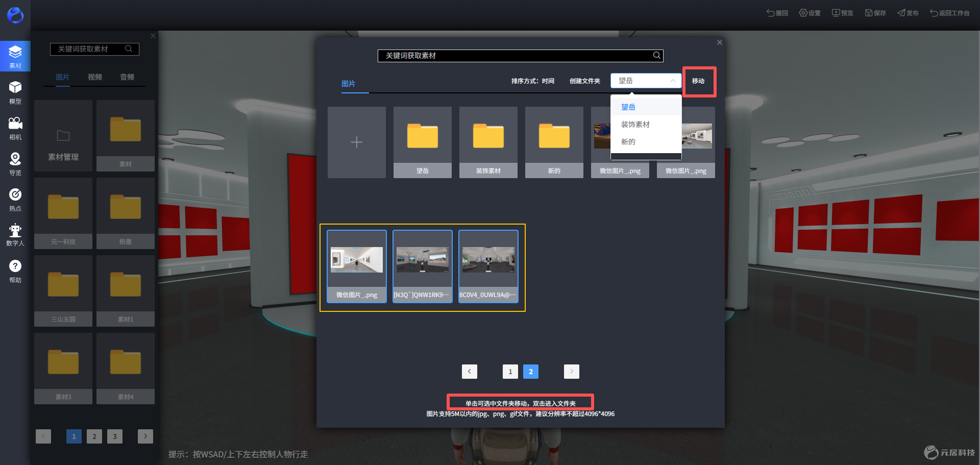Click the dialog keyword search field
The height and width of the screenshot is (465, 980).
coord(521,56)
